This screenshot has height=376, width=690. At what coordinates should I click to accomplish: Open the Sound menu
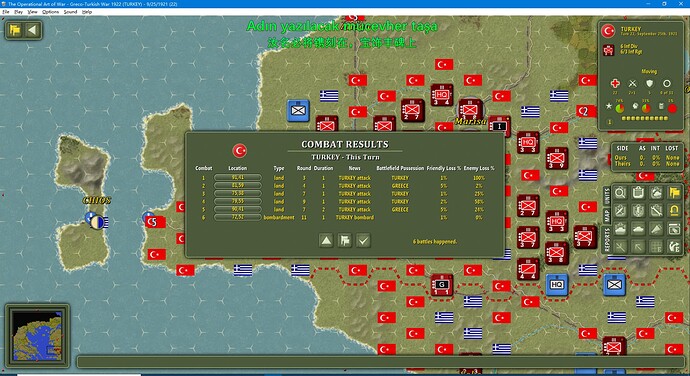click(70, 12)
